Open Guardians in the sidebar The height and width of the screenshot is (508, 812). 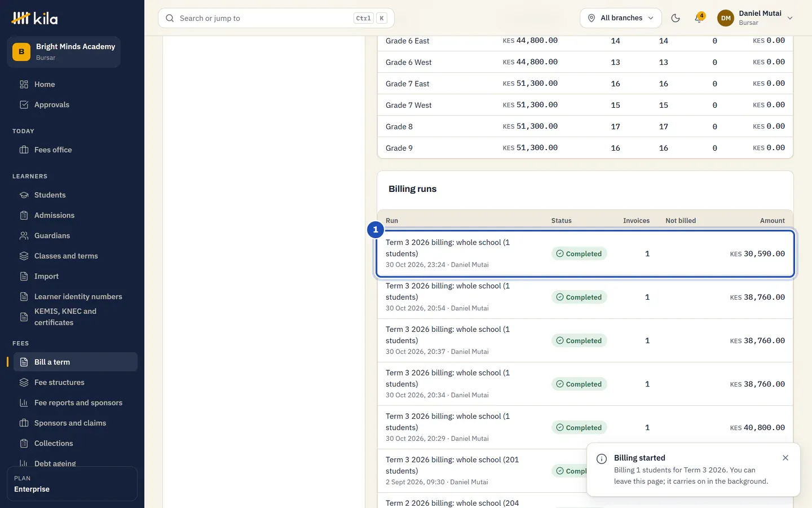[x=76, y=235]
